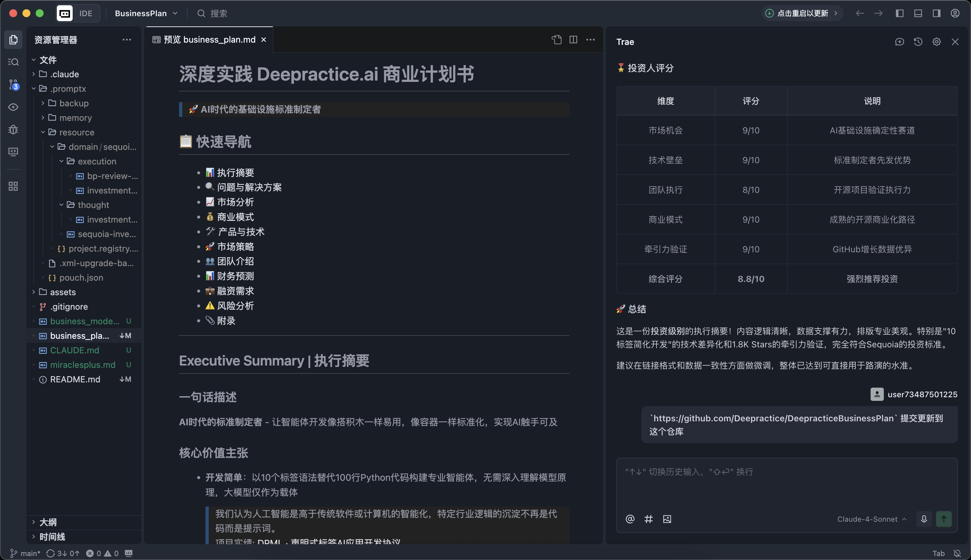971x560 pixels.
Task: Toggle the left primary sidebar layout
Action: point(899,14)
